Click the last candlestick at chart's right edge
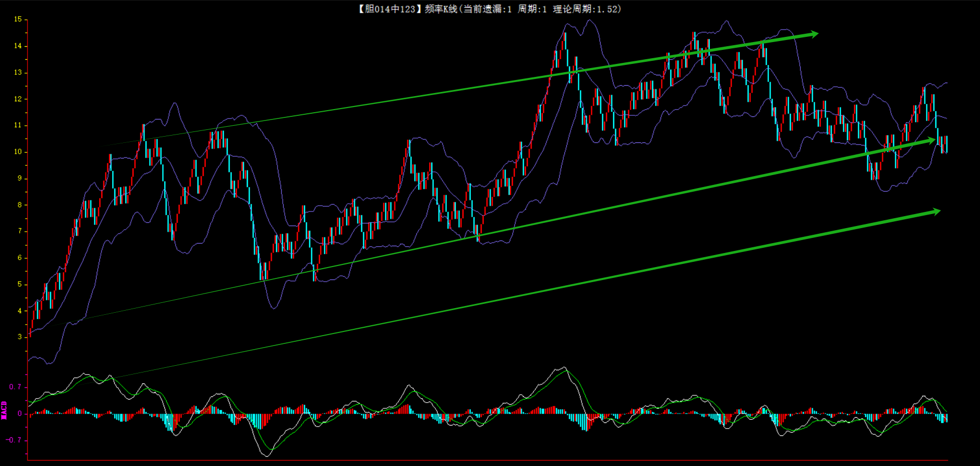The image size is (980, 466). (946, 144)
